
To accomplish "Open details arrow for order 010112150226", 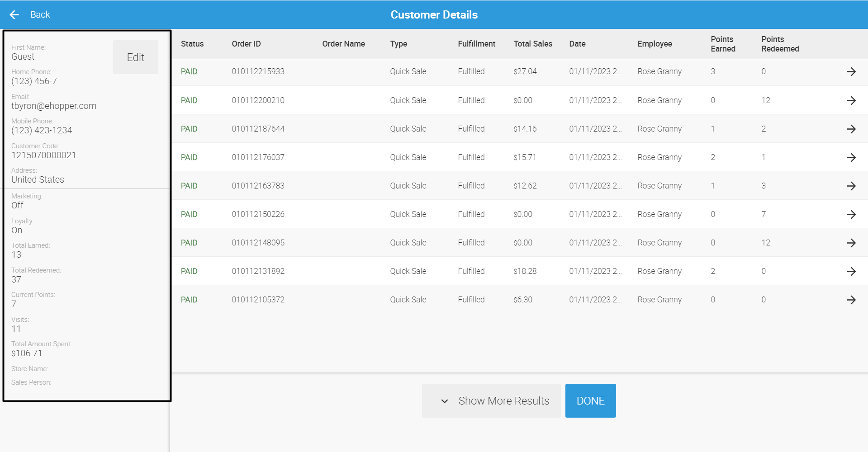I will click(851, 214).
